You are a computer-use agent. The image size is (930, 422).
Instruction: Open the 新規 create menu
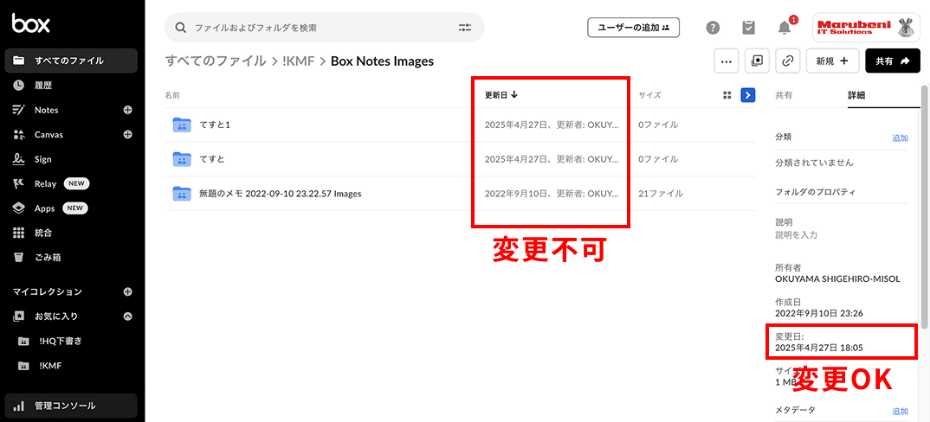(830, 61)
